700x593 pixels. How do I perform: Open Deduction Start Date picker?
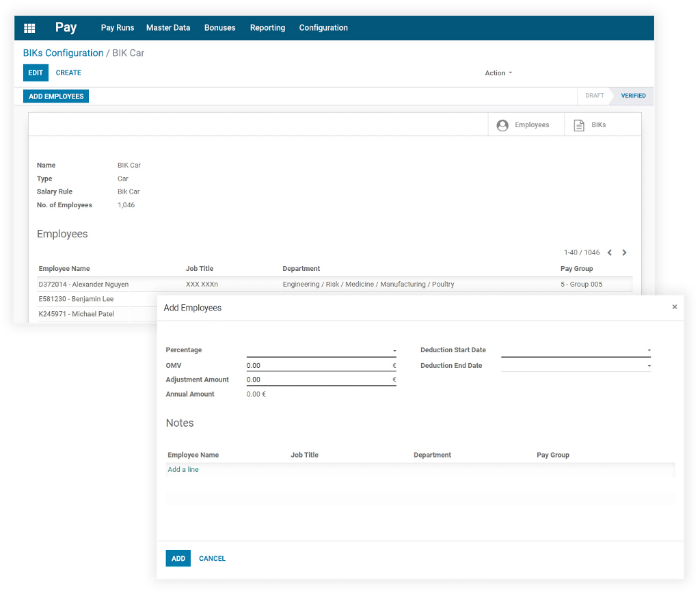pos(576,350)
